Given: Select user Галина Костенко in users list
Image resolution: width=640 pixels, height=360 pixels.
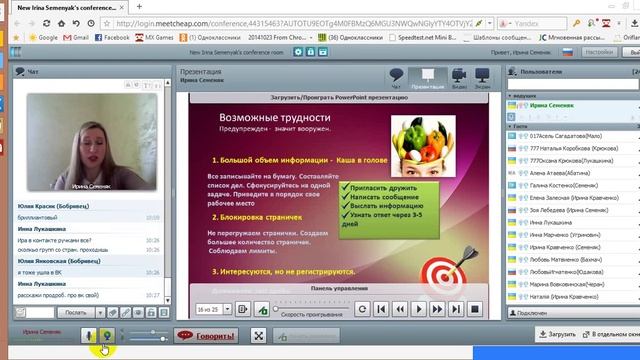Looking at the screenshot, I should [564, 185].
